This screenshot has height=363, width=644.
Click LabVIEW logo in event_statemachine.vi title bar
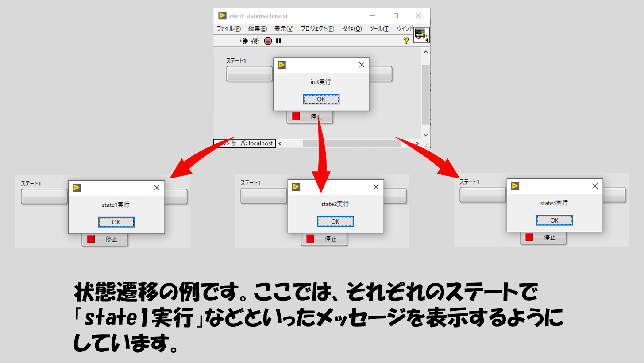(x=222, y=16)
